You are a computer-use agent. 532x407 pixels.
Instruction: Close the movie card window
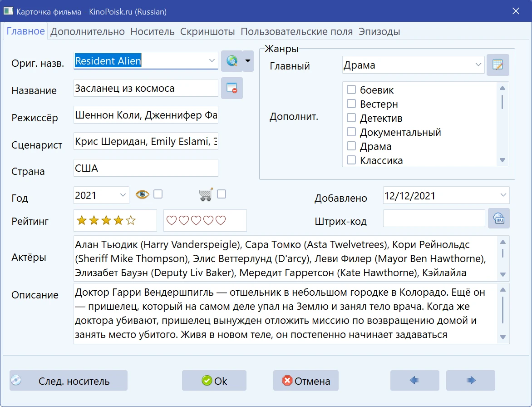pyautogui.click(x=516, y=11)
